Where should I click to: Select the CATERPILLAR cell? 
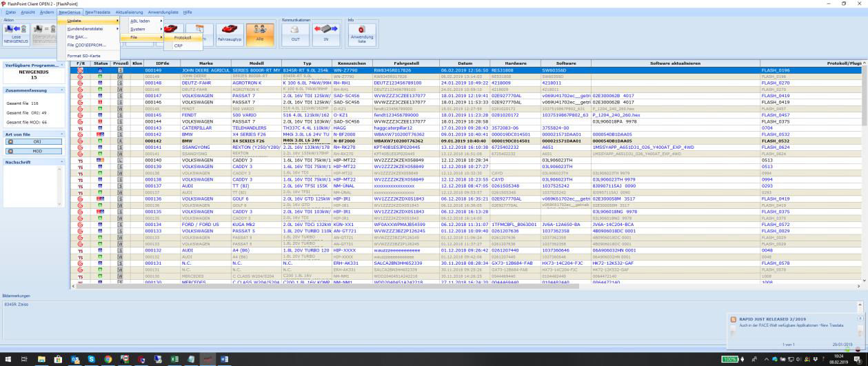[205, 128]
